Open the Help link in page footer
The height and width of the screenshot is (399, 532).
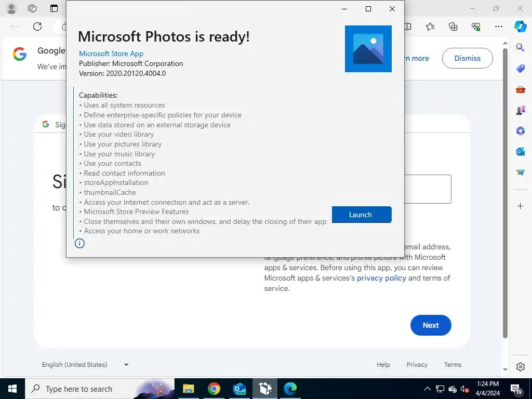point(383,364)
